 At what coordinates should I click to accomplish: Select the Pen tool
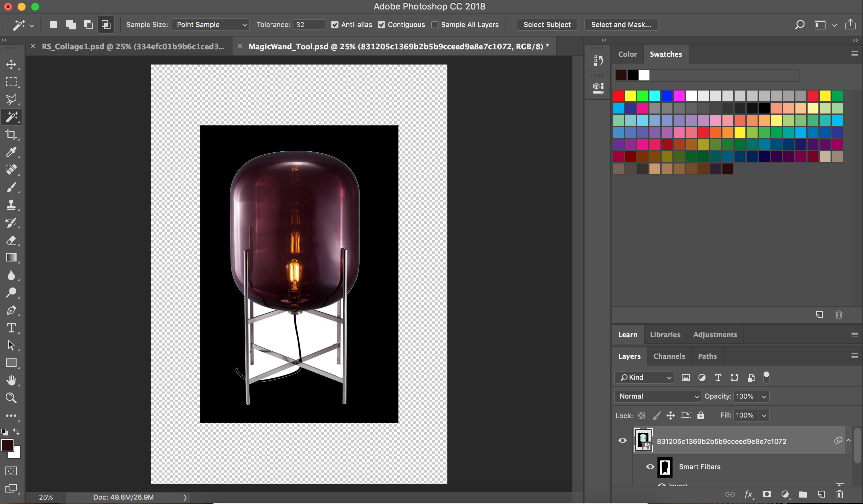11,310
